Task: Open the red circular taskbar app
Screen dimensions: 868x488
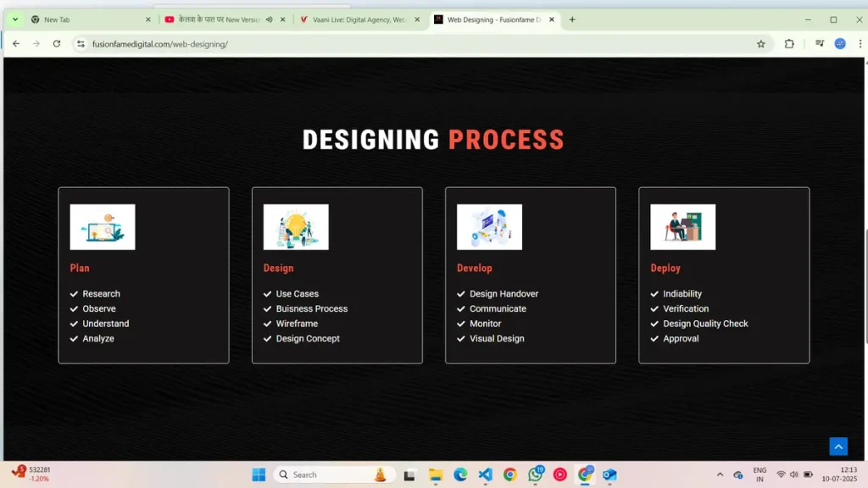Action: click(x=560, y=474)
